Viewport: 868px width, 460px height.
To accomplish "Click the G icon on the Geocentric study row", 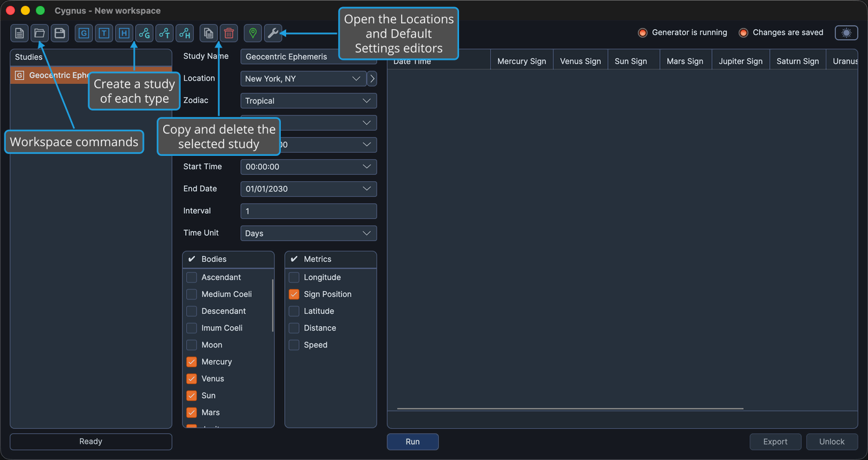I will tap(20, 75).
